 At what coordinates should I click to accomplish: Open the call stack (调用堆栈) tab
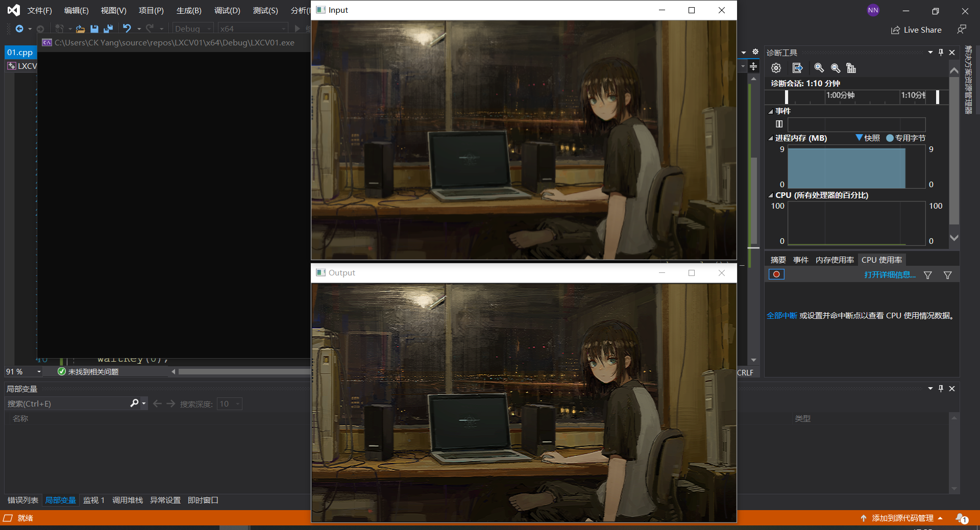[x=128, y=500]
